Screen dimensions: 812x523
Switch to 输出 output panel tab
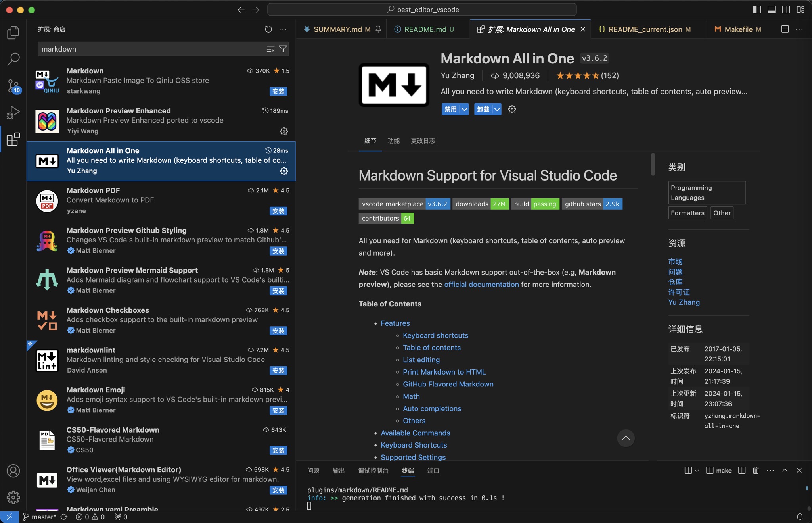click(339, 471)
